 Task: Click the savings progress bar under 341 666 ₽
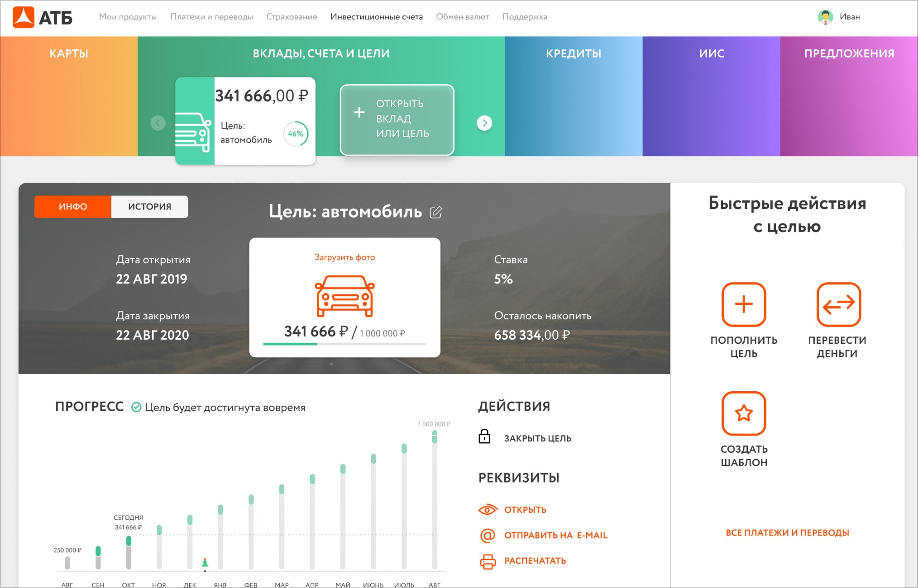[x=344, y=344]
